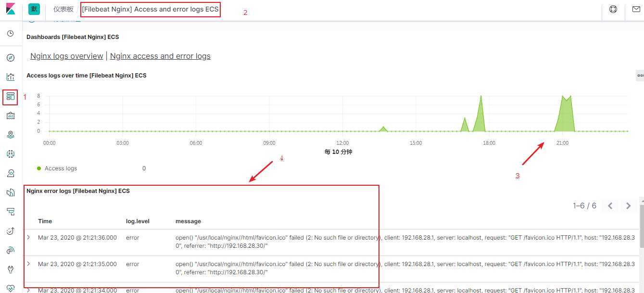
Task: Click the Kibana logo
Action: click(10, 9)
